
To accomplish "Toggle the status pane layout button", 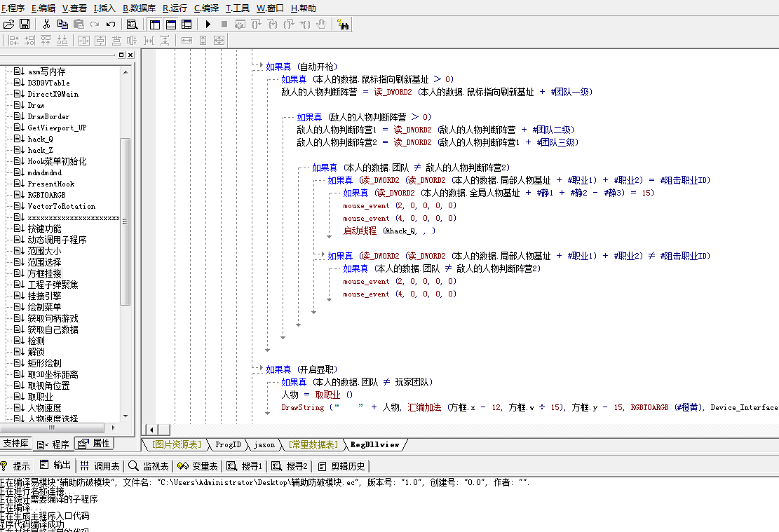I will pos(171,24).
